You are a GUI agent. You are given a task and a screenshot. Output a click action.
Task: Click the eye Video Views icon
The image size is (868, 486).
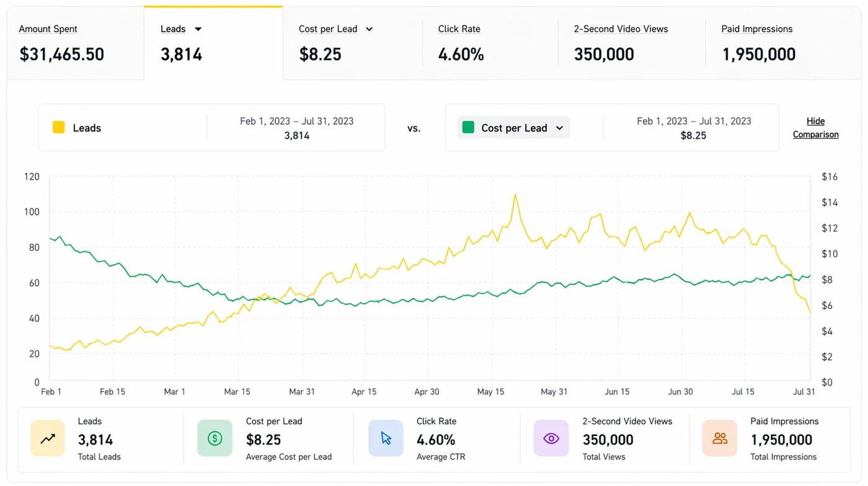(551, 439)
